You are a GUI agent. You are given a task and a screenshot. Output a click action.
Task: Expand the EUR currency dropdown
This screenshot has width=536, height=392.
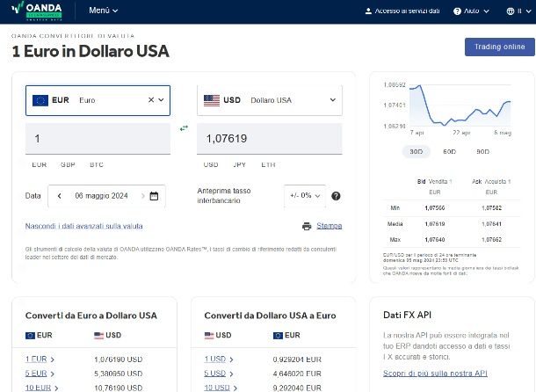pos(161,100)
